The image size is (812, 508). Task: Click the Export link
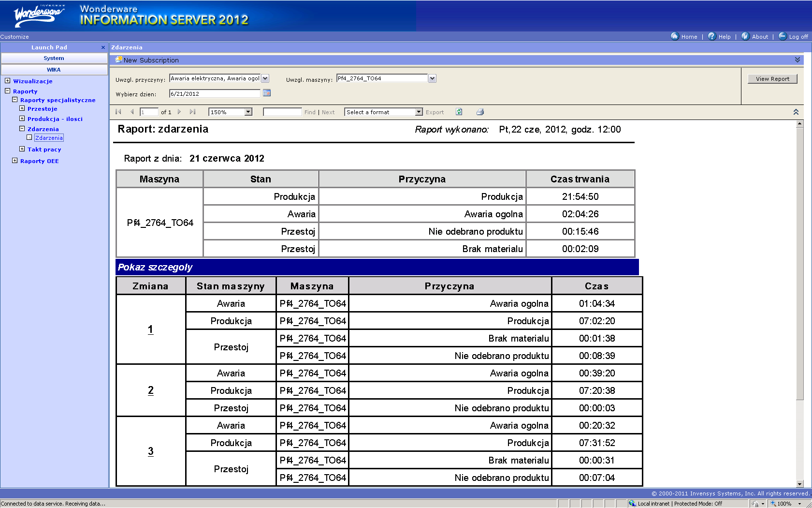[x=435, y=112]
